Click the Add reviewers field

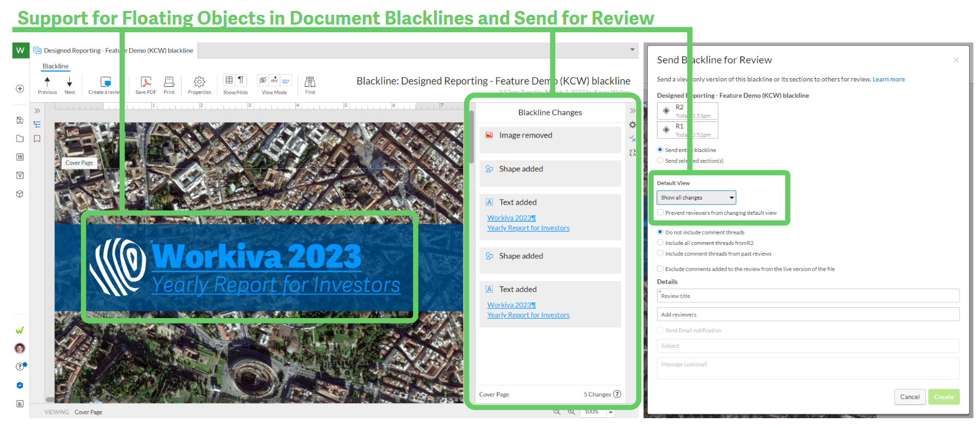(x=808, y=314)
